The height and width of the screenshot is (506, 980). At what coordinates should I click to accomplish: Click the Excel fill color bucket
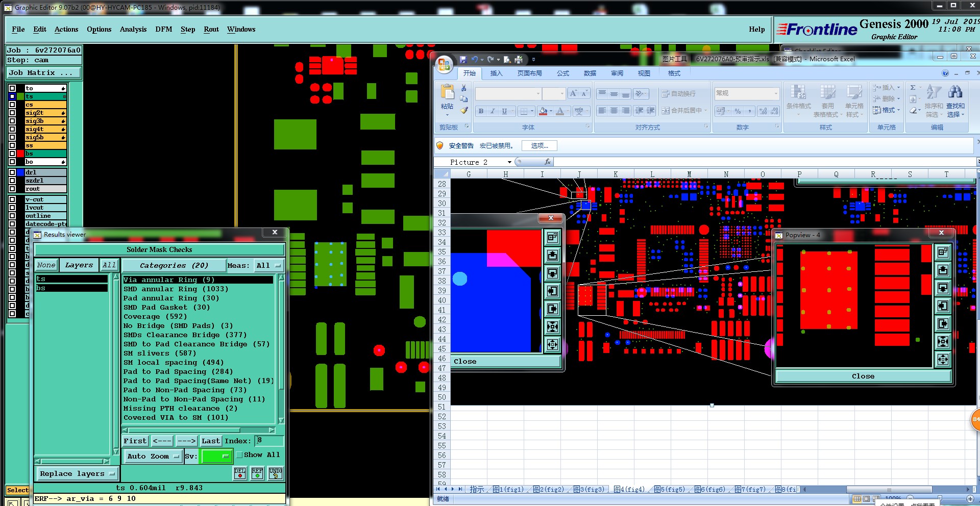[x=543, y=111]
